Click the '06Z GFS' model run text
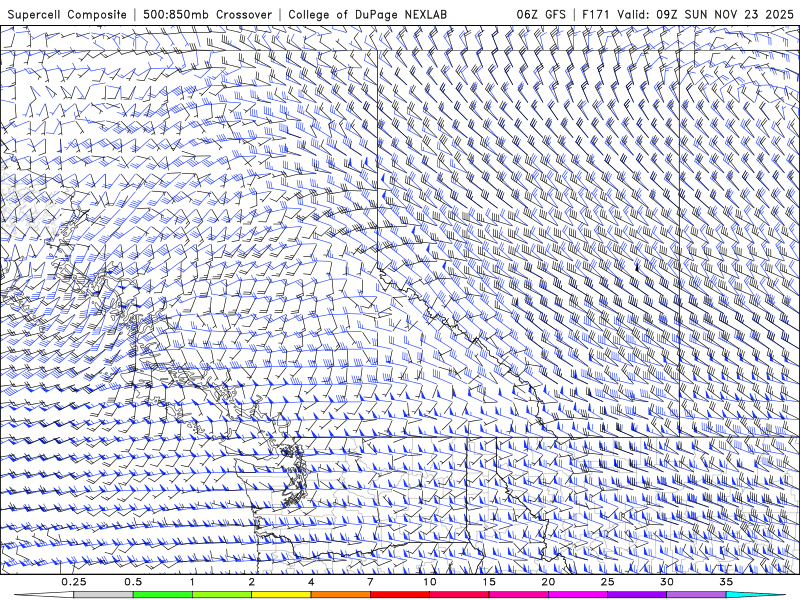 click(541, 14)
